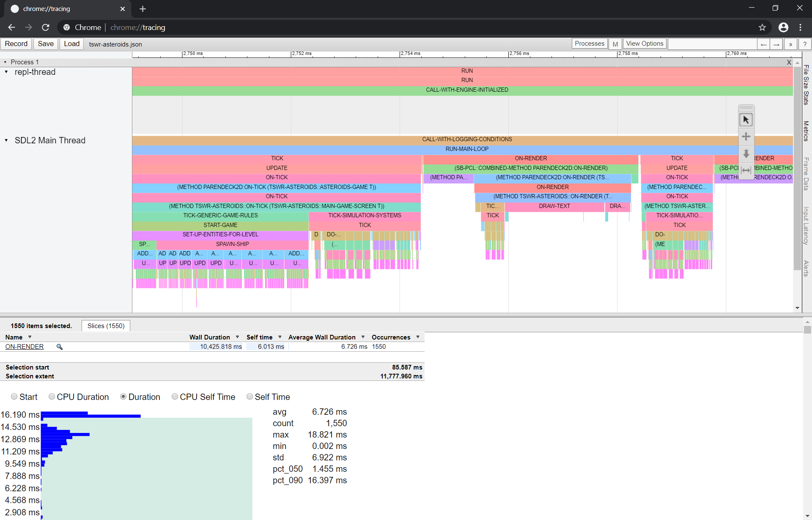The height and width of the screenshot is (520, 812).
Task: Open the ON-RENDER slice name link
Action: [x=25, y=347]
